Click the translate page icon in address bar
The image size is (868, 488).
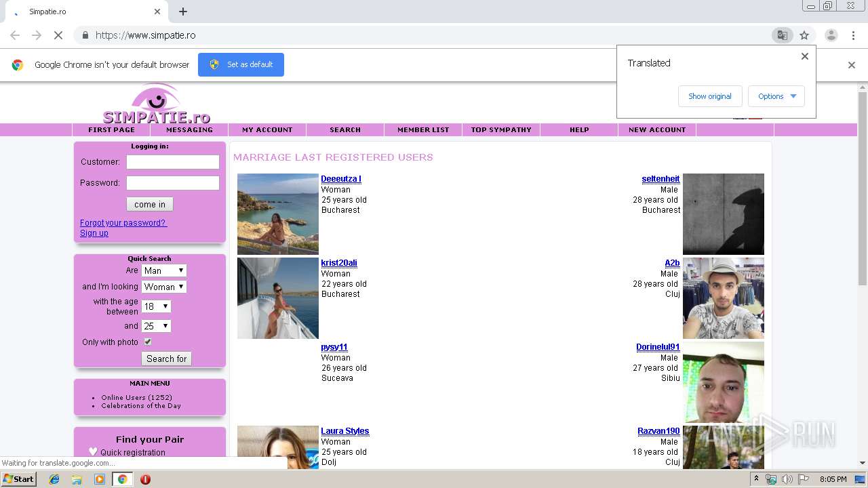(782, 35)
